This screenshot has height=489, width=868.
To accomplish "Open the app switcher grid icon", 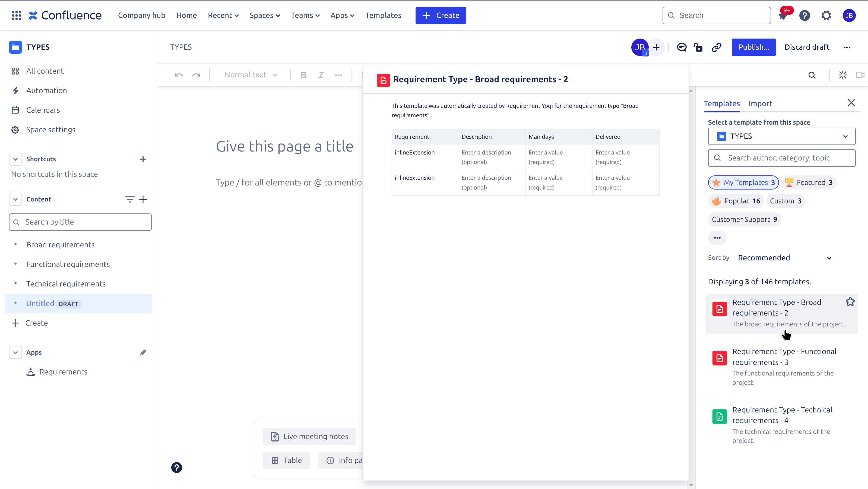I will (16, 15).
